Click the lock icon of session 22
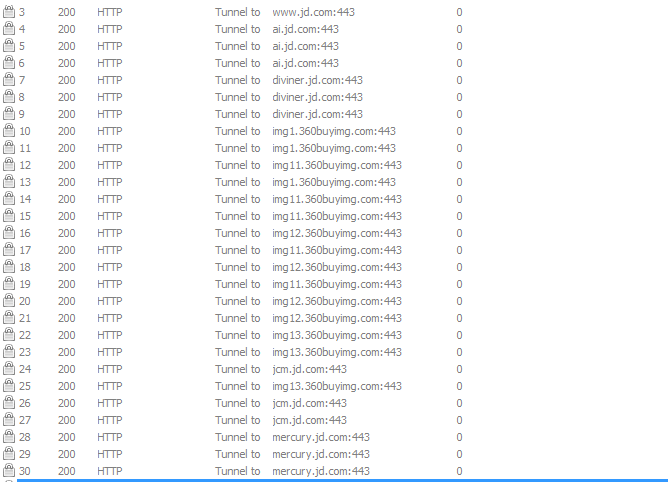The width and height of the screenshot is (668, 482). tap(9, 335)
